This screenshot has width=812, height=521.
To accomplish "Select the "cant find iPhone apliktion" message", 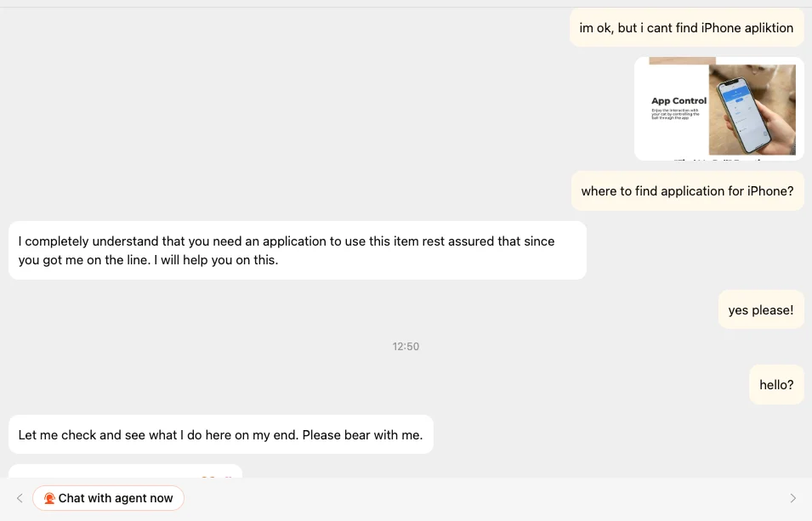I will click(686, 28).
